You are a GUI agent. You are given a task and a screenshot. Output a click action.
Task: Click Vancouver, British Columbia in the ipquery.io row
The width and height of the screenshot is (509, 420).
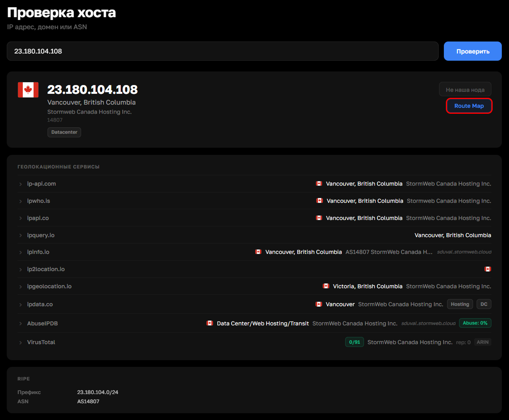coord(453,235)
